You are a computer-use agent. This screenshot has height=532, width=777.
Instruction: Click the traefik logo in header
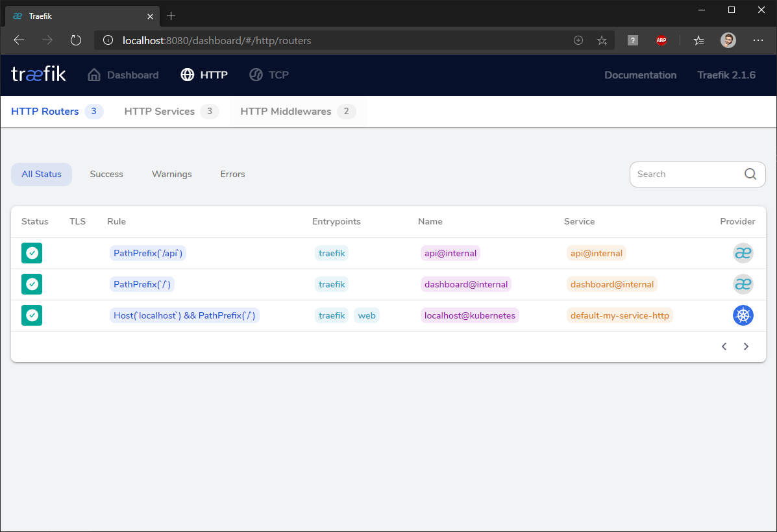pos(39,75)
